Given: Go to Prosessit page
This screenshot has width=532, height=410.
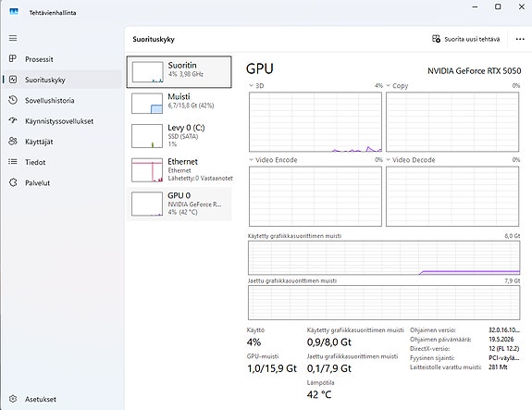Looking at the screenshot, I should 62,59.
